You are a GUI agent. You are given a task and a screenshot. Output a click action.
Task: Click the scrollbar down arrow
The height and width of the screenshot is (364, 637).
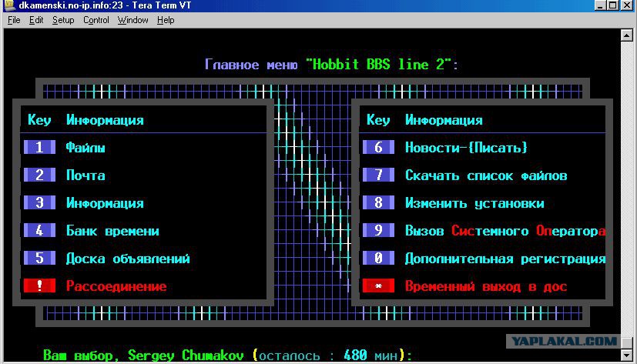click(627, 355)
